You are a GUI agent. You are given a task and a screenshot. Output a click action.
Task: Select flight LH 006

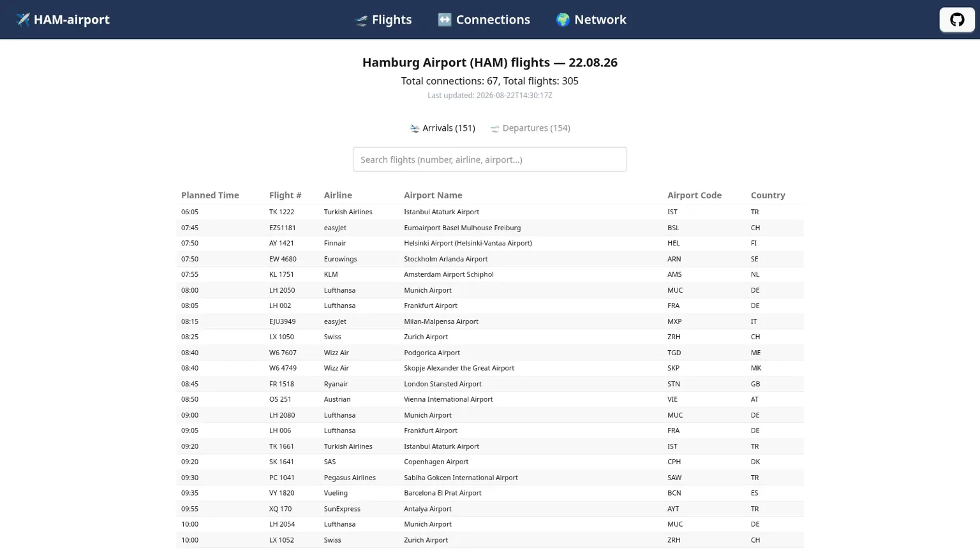pyautogui.click(x=280, y=430)
